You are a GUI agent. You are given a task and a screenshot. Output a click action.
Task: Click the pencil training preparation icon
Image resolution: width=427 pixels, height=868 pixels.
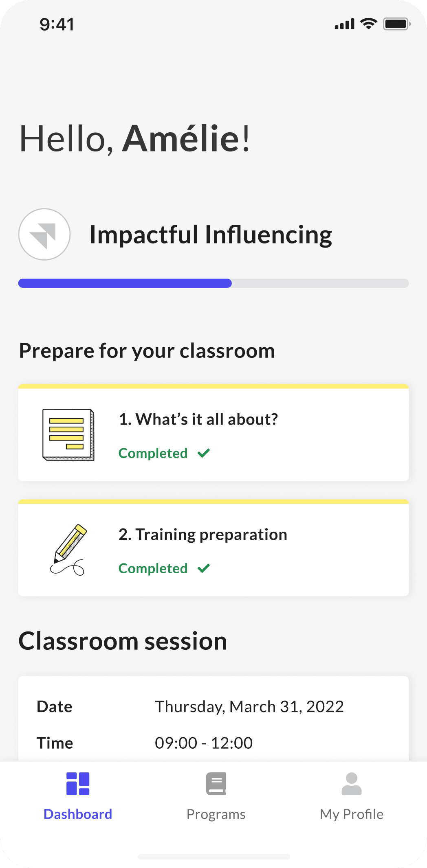click(68, 550)
